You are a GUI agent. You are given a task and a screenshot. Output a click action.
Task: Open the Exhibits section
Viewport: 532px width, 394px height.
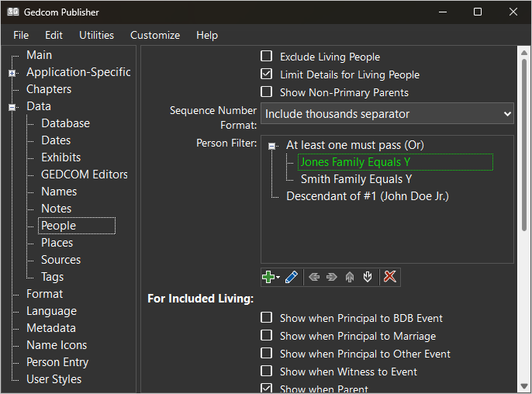tap(61, 157)
